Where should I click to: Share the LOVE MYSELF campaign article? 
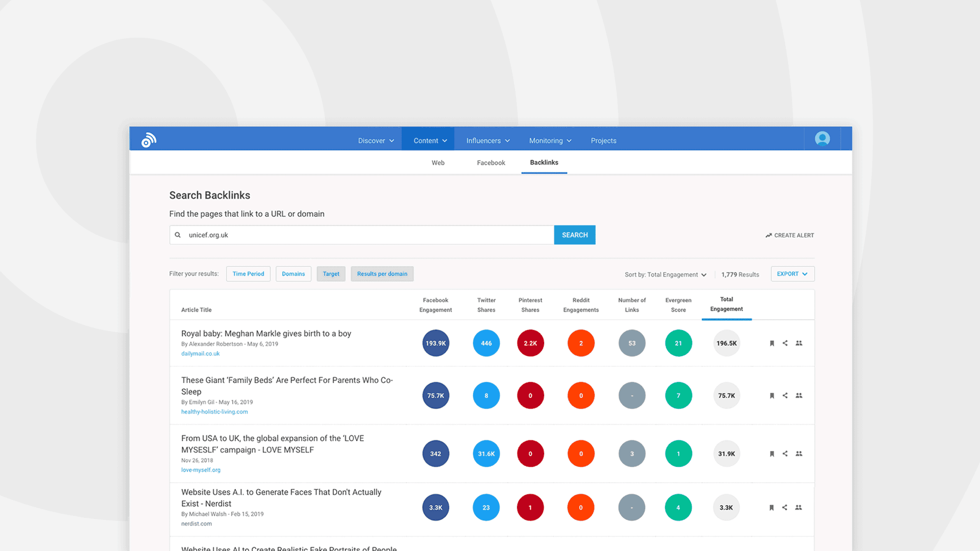[x=785, y=454]
